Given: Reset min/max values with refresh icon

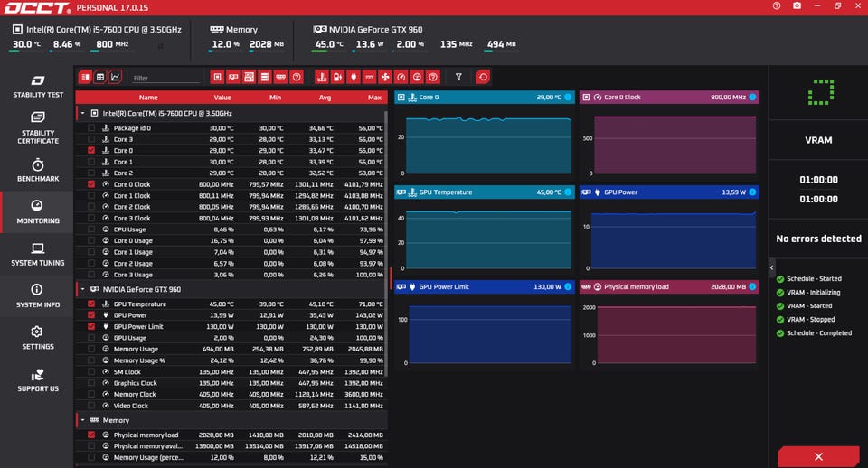Looking at the screenshot, I should 483,77.
